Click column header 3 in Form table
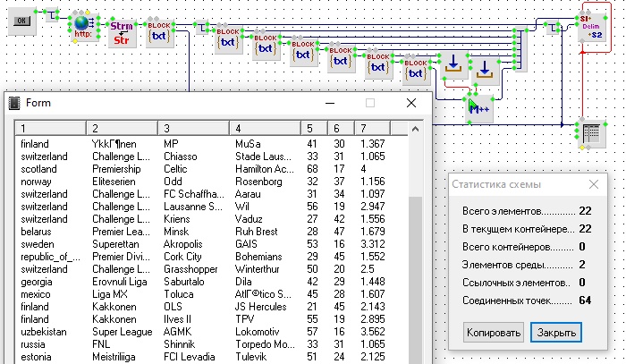 point(194,129)
